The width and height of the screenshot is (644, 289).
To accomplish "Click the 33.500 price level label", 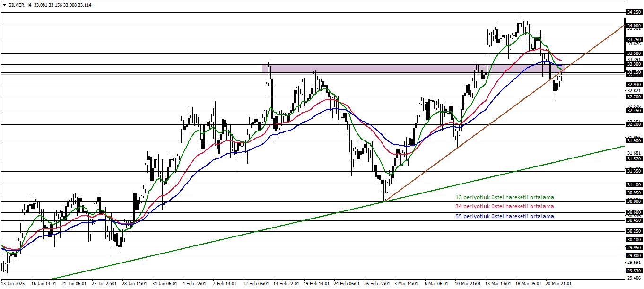I will (x=634, y=53).
